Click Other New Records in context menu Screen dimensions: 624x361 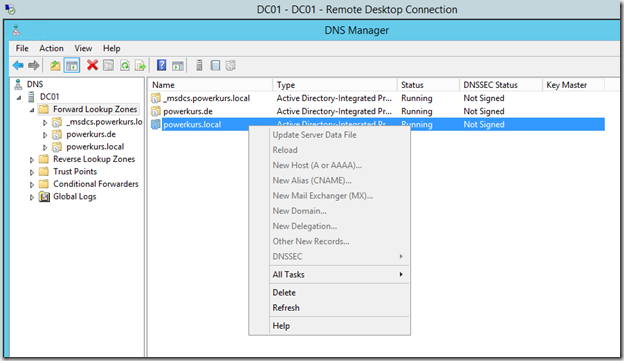pos(339,241)
